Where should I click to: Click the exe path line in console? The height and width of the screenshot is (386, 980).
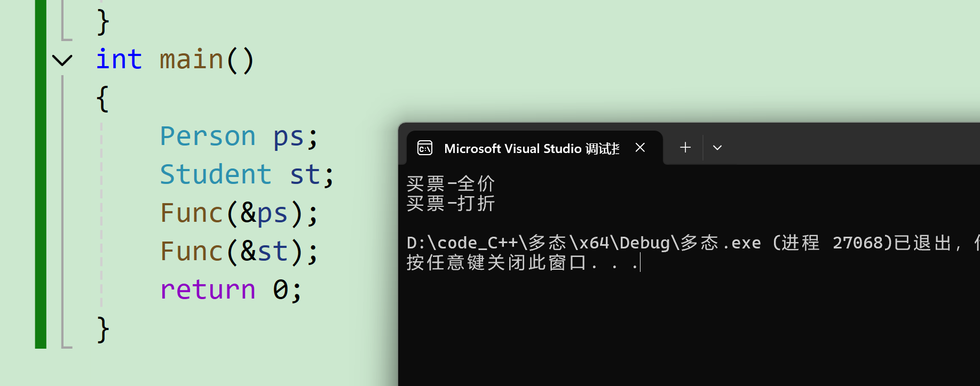[693, 243]
